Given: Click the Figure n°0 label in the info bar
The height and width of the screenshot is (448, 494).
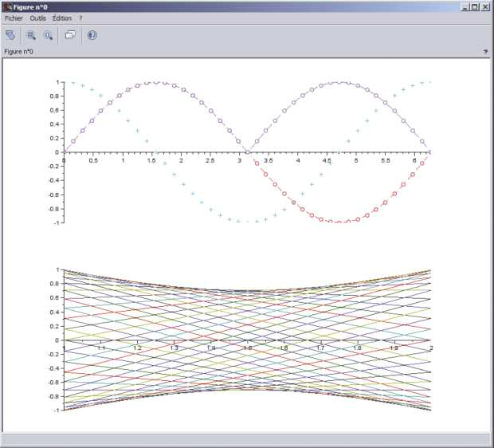Looking at the screenshot, I should pyautogui.click(x=19, y=51).
